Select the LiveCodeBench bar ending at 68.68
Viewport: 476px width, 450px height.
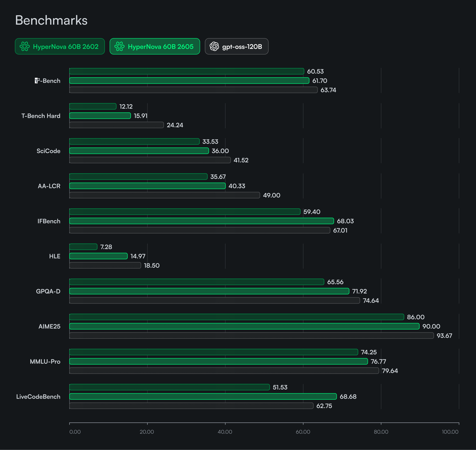click(x=203, y=397)
